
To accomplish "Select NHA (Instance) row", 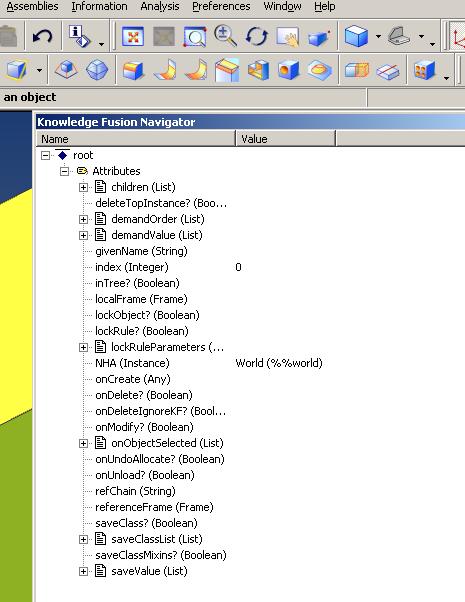I will [x=132, y=363].
